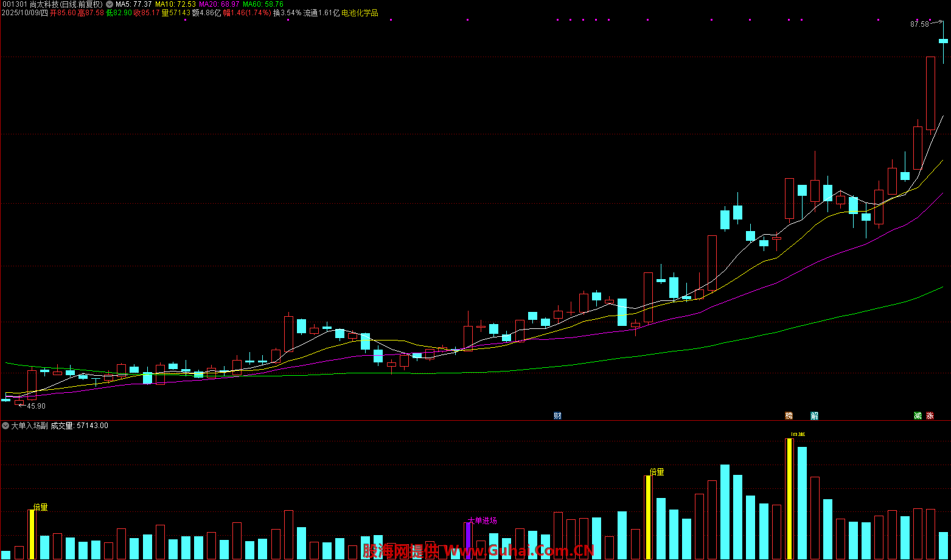Click the 大单入场副 indicator name
Image resolution: width=951 pixels, height=560 pixels.
point(29,426)
